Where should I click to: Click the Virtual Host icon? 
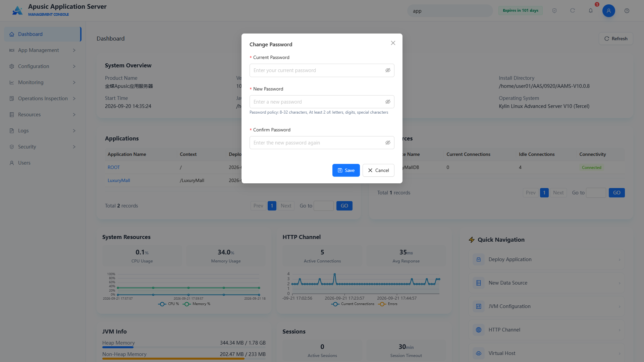click(479, 353)
